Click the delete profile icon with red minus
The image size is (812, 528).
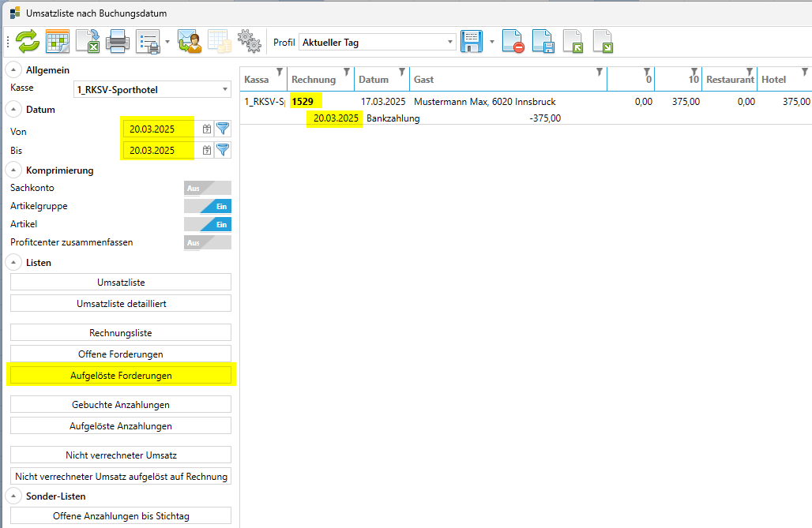click(513, 42)
